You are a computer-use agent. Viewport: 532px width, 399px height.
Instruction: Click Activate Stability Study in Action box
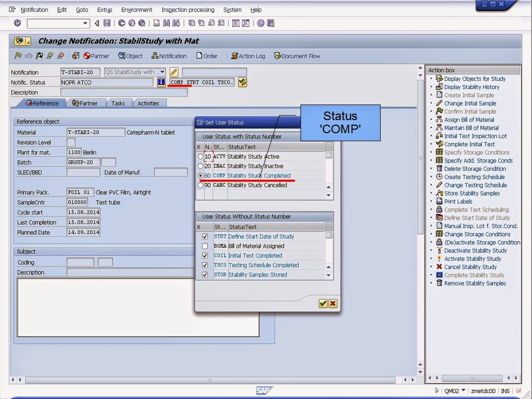click(x=472, y=259)
